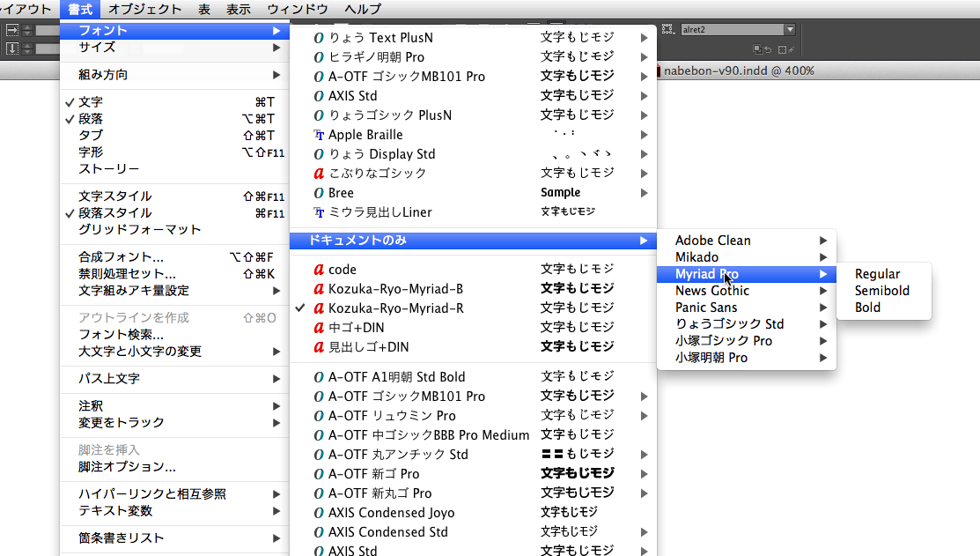Image resolution: width=980 pixels, height=556 pixels.
Task: Expand the 大文字と小文字の変更 submenu arrow
Action: (276, 352)
